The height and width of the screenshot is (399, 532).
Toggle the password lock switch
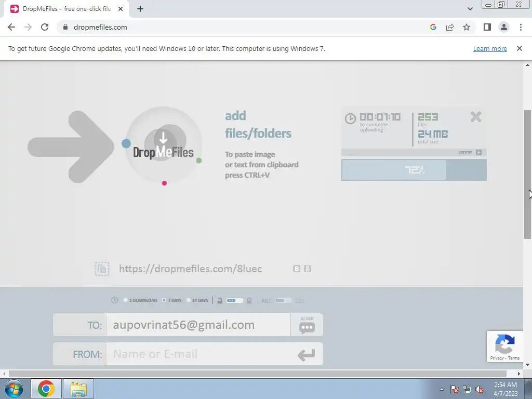tap(235, 301)
